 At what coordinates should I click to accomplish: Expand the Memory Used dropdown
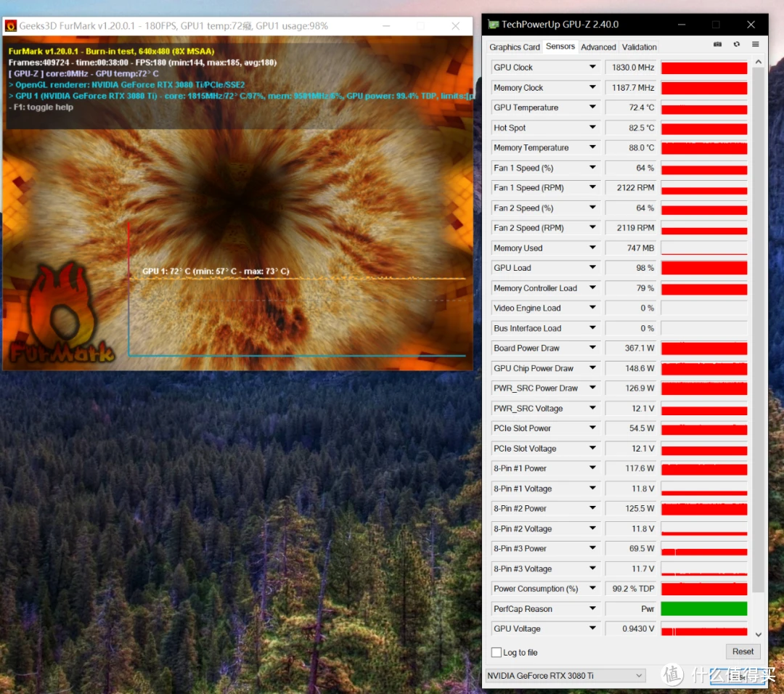click(x=592, y=248)
